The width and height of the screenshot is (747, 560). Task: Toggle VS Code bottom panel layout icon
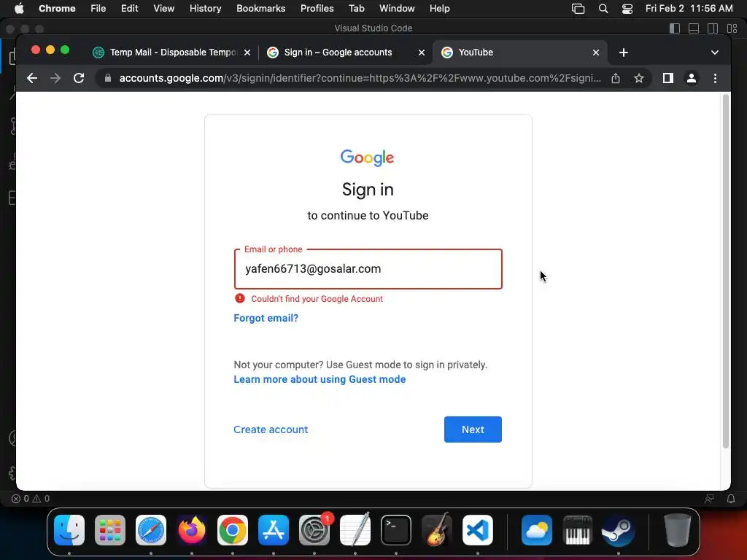(694, 28)
